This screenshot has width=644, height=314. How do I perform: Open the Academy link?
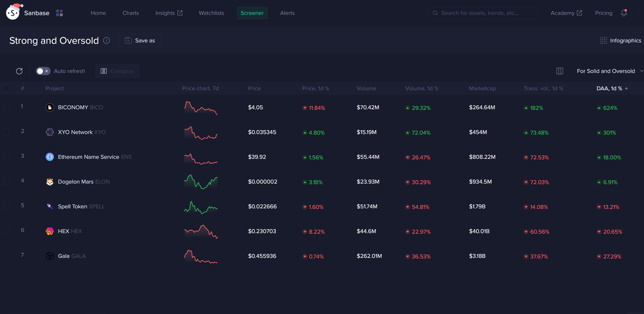click(x=566, y=13)
